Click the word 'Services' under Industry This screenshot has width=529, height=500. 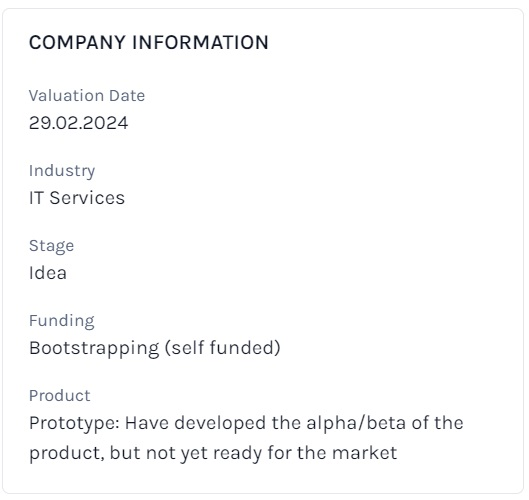coord(87,198)
